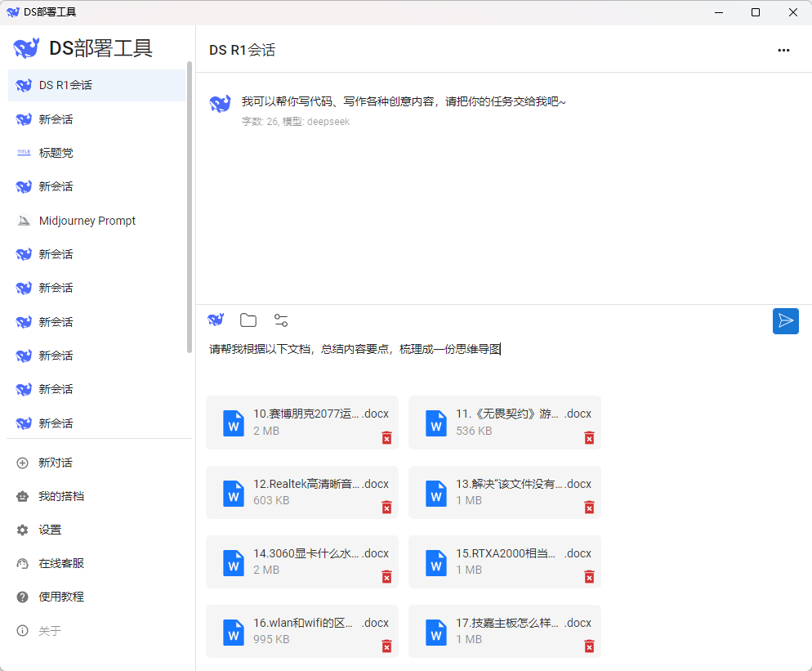Delete attachment 11.《无畏契约》游
812x671 pixels.
pos(589,438)
